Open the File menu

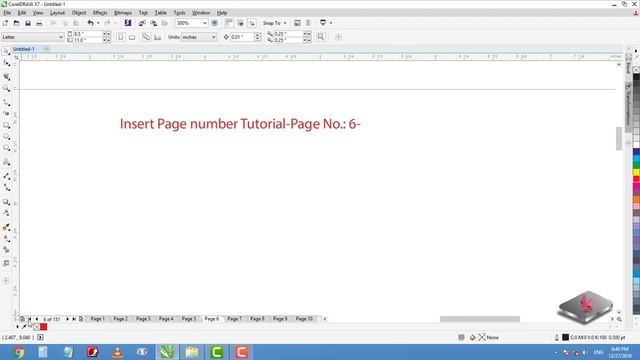(x=7, y=13)
